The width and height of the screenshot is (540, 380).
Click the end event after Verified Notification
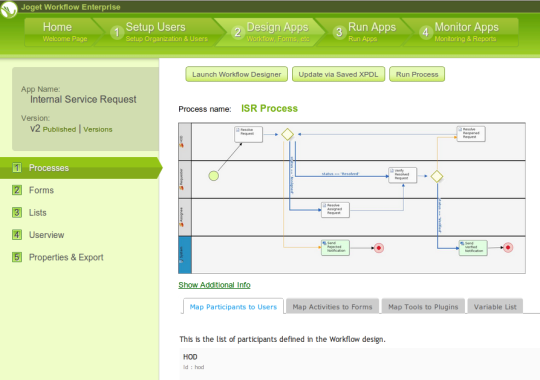pos(508,247)
